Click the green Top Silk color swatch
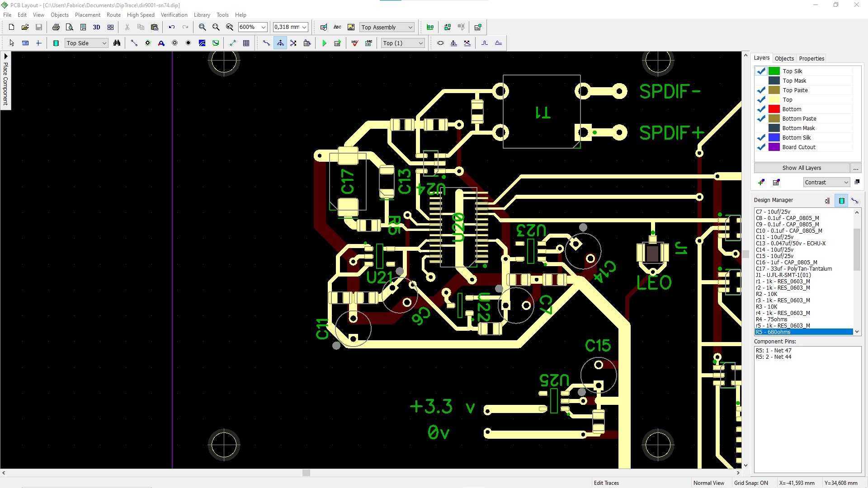Viewport: 868px width, 488px height. point(774,71)
